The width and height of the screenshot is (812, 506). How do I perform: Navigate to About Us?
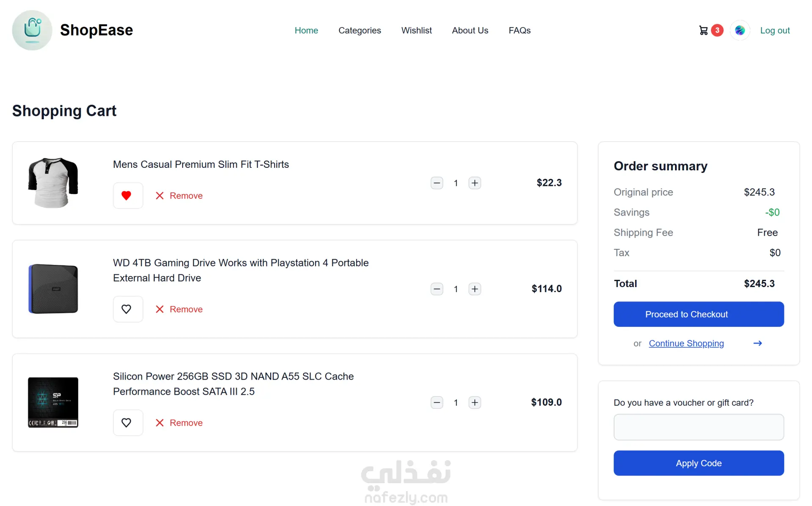[x=470, y=30]
